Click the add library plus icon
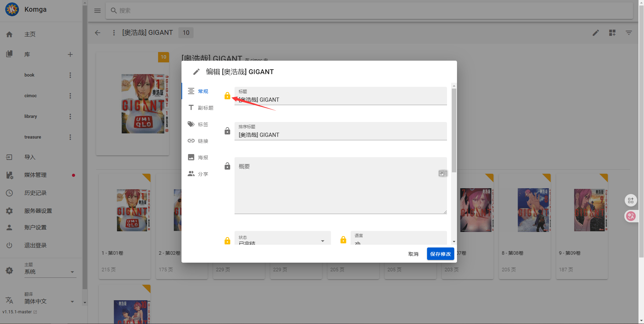644x324 pixels. point(70,54)
